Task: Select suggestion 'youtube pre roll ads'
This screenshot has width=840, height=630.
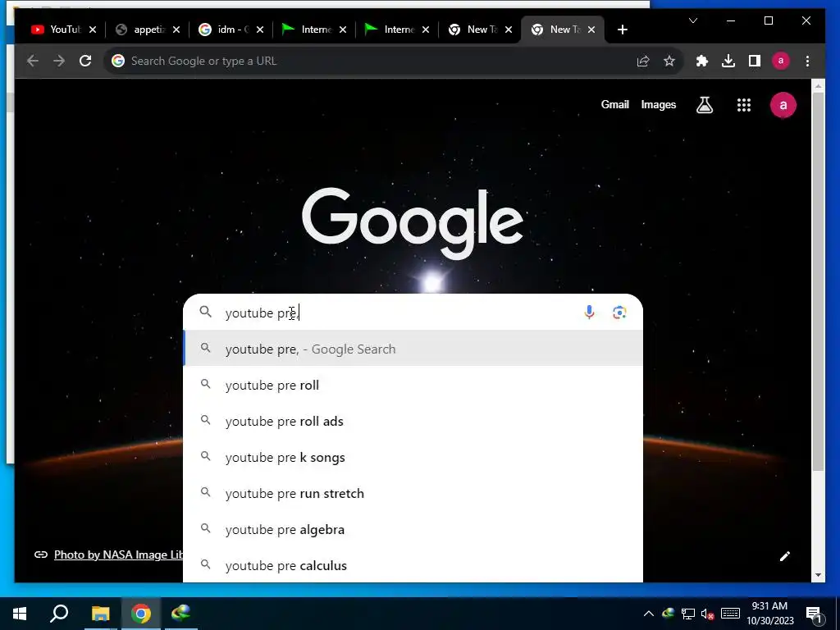Action: [x=413, y=421]
